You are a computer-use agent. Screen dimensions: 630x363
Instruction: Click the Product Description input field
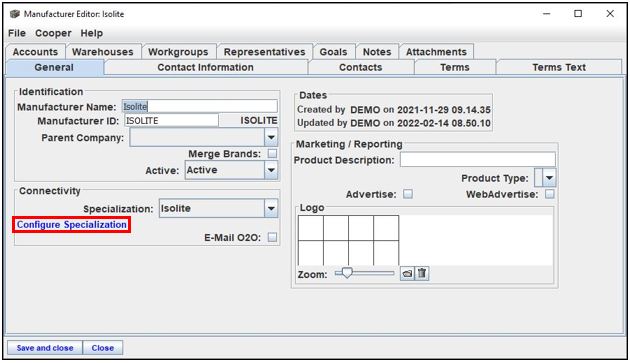pyautogui.click(x=478, y=160)
